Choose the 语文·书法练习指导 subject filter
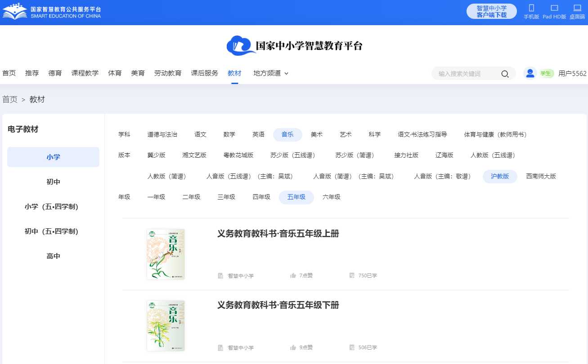Screen dimensions: 588x364 (x=422, y=134)
